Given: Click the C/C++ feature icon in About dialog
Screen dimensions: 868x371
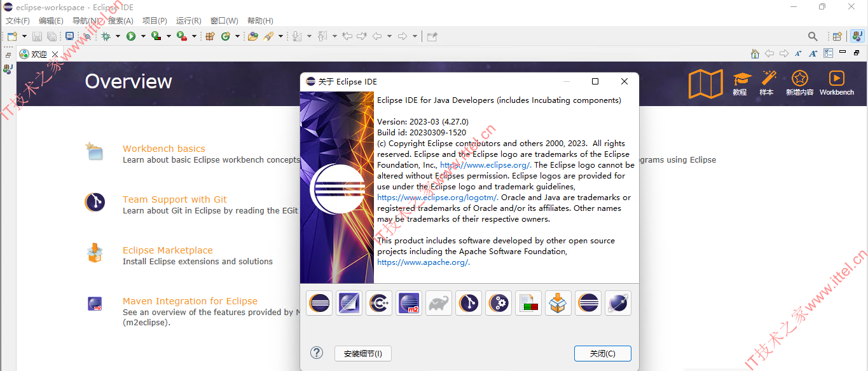Looking at the screenshot, I should 379,303.
